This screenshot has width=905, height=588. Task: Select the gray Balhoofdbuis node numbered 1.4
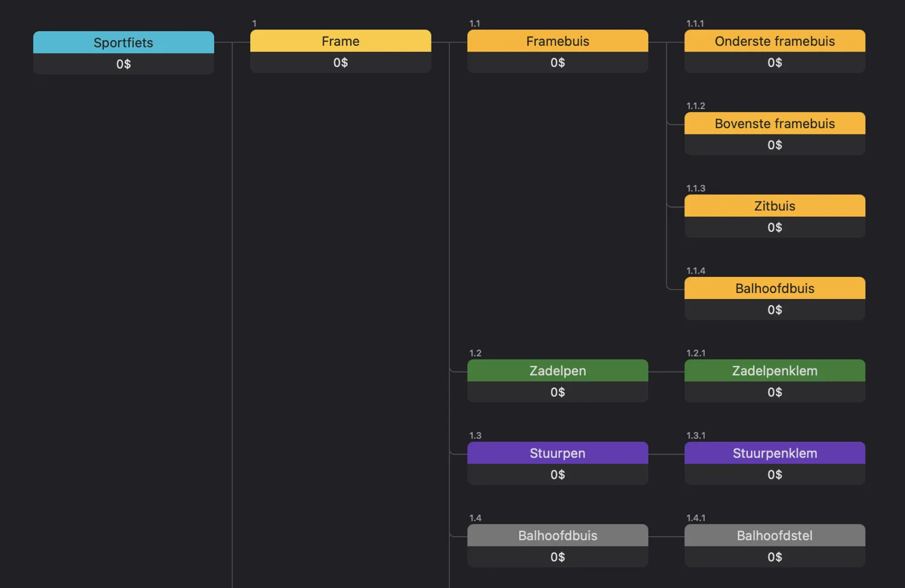(x=557, y=535)
